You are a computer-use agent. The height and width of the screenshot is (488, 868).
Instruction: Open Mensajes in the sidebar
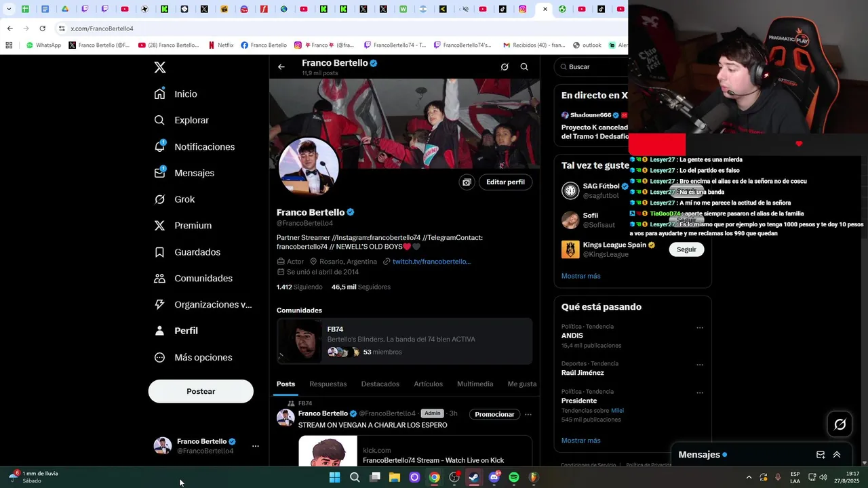(x=184, y=173)
